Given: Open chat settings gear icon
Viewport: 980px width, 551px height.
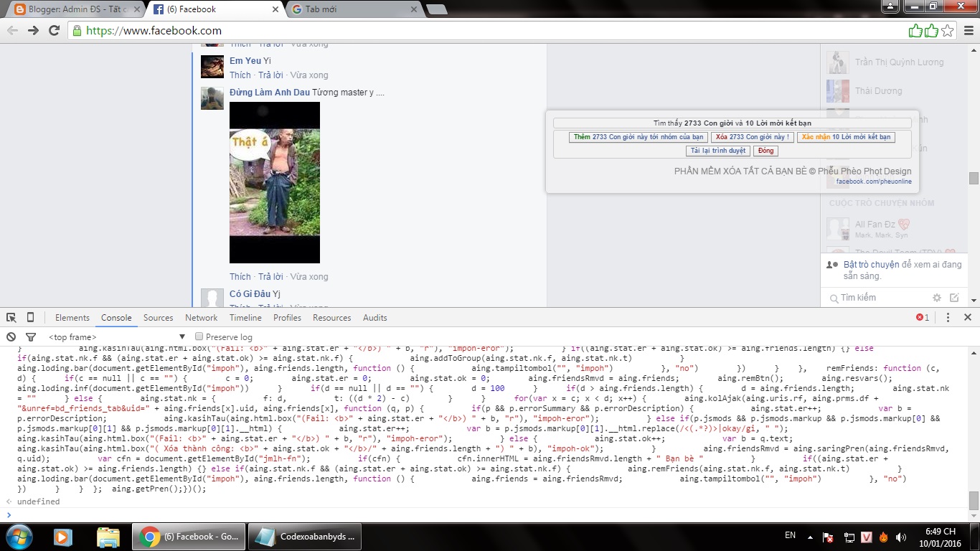Looking at the screenshot, I should (936, 298).
